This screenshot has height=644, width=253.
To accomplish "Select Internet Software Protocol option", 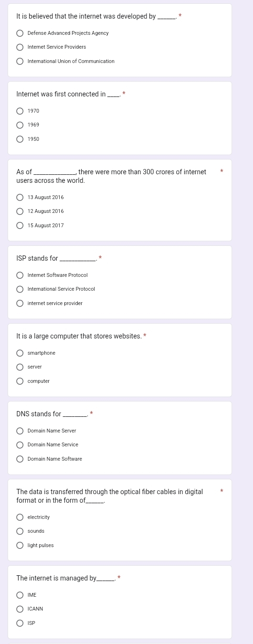I will pos(20,275).
